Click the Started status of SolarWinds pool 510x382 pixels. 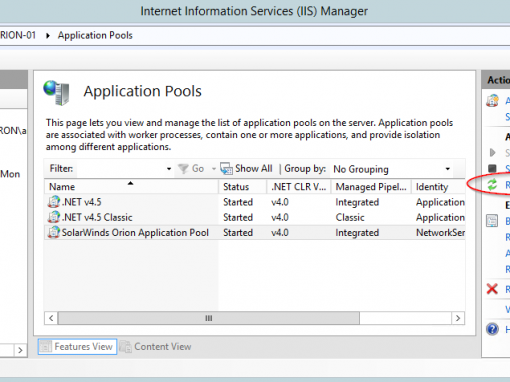(x=238, y=232)
